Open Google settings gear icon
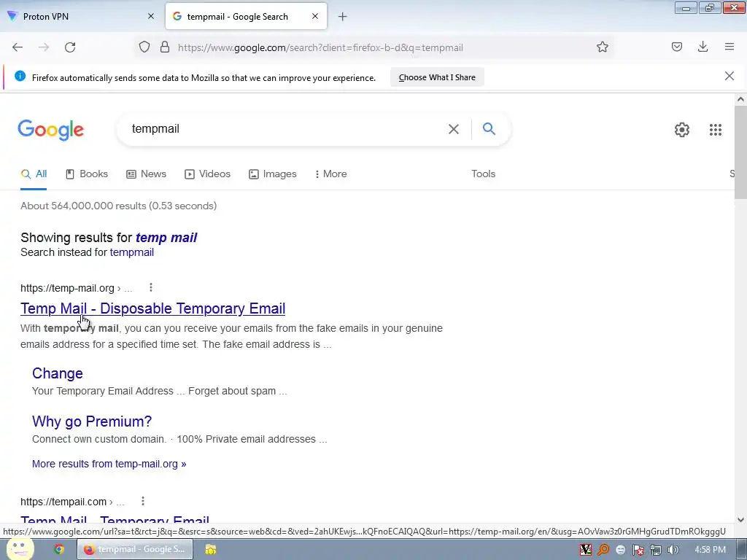 pyautogui.click(x=682, y=130)
